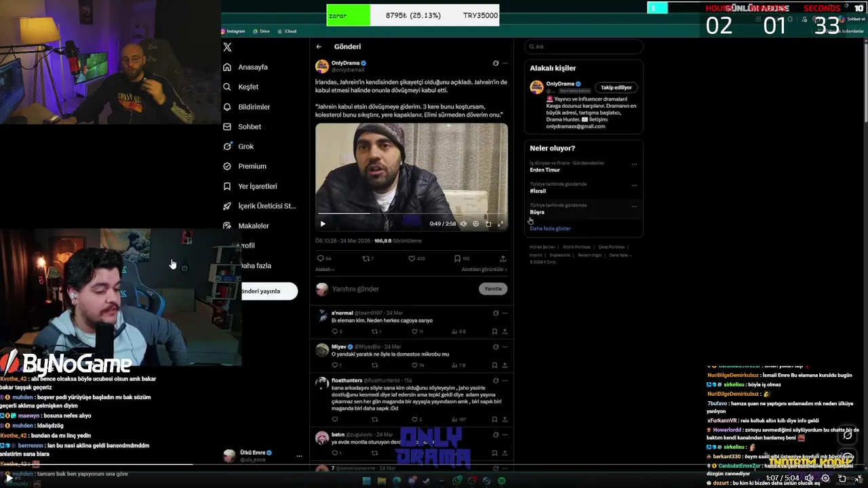Viewport: 868px width, 488px height.
Task: Reply to the OnlyDrama post
Action: point(323,258)
